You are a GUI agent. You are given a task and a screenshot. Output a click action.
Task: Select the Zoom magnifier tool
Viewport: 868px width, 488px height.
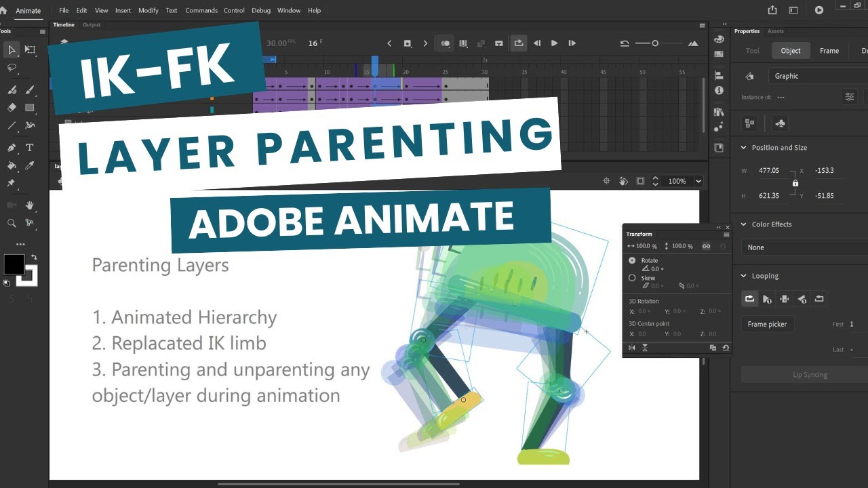coord(12,223)
